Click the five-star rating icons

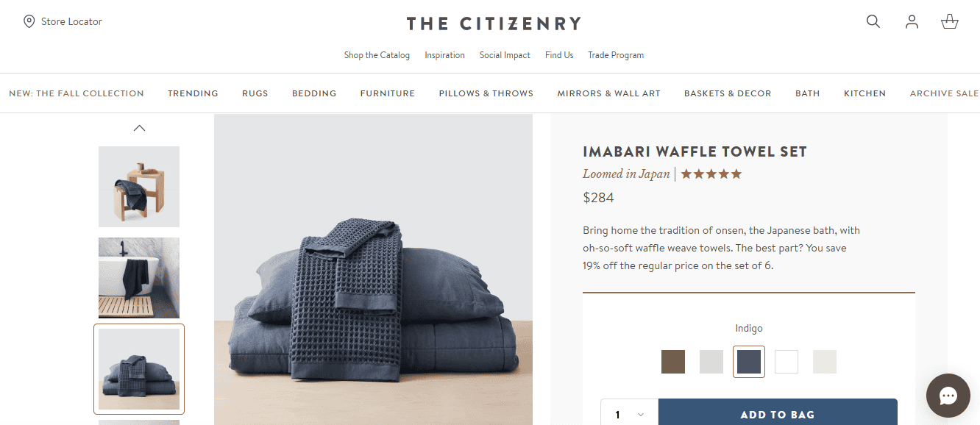coord(711,174)
